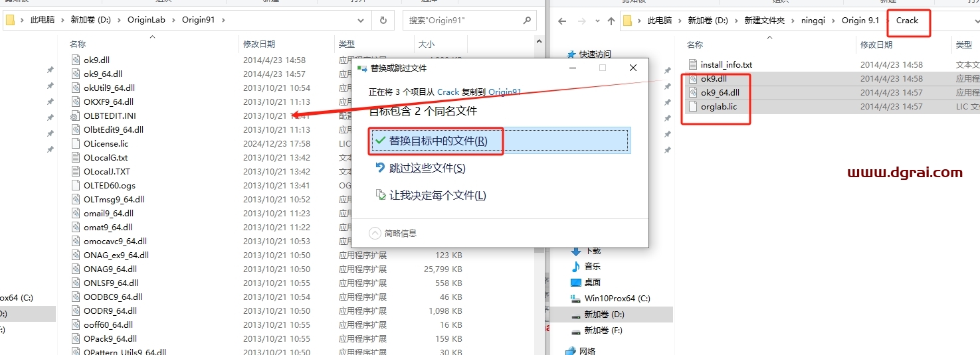Screen dimensions: 980x355
Task: Open recent locations dropdown in Crack window
Action: click(x=598, y=21)
